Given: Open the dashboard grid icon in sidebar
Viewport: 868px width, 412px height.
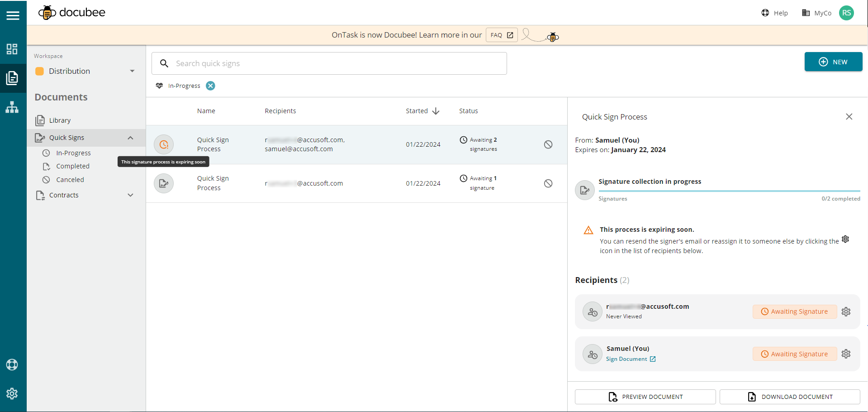Looking at the screenshot, I should (12, 49).
